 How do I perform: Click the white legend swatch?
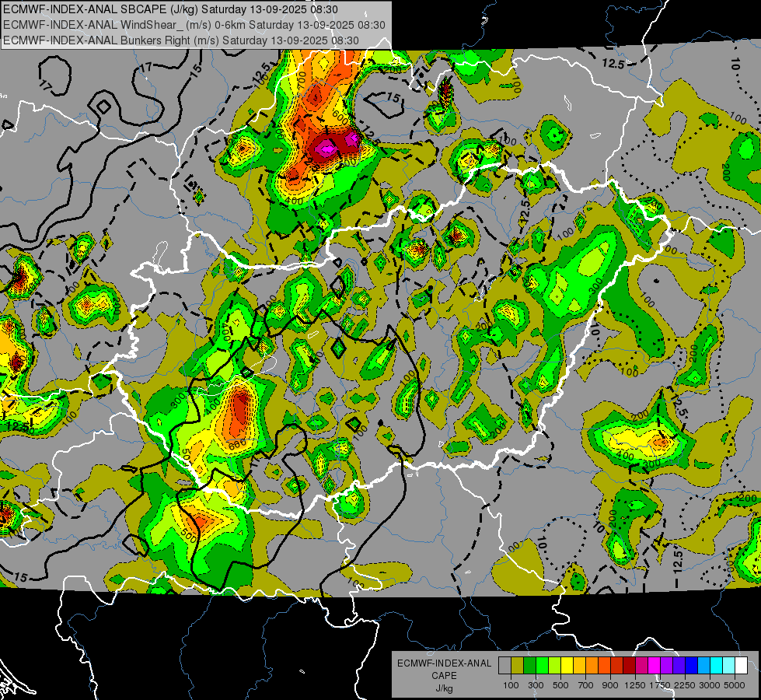click(741, 666)
